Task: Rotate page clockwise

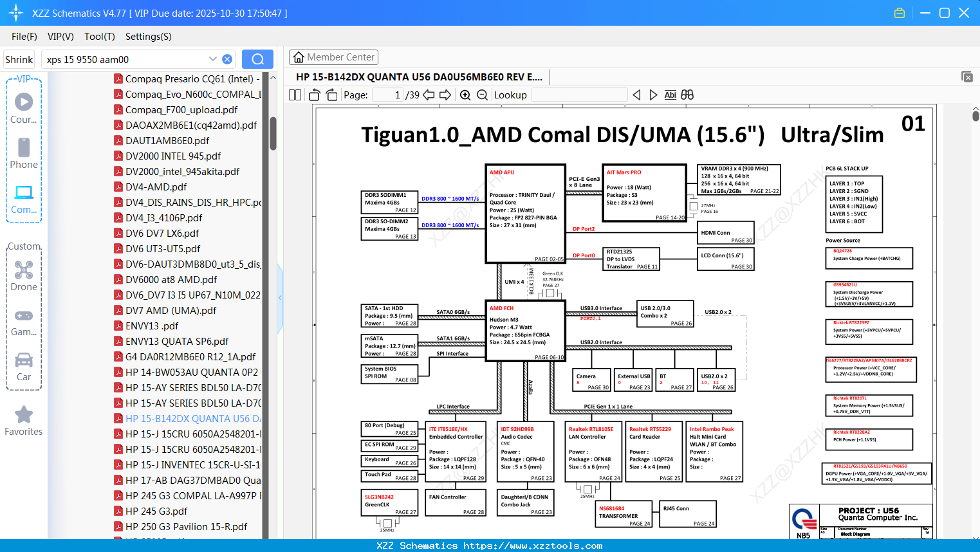Action: [332, 95]
